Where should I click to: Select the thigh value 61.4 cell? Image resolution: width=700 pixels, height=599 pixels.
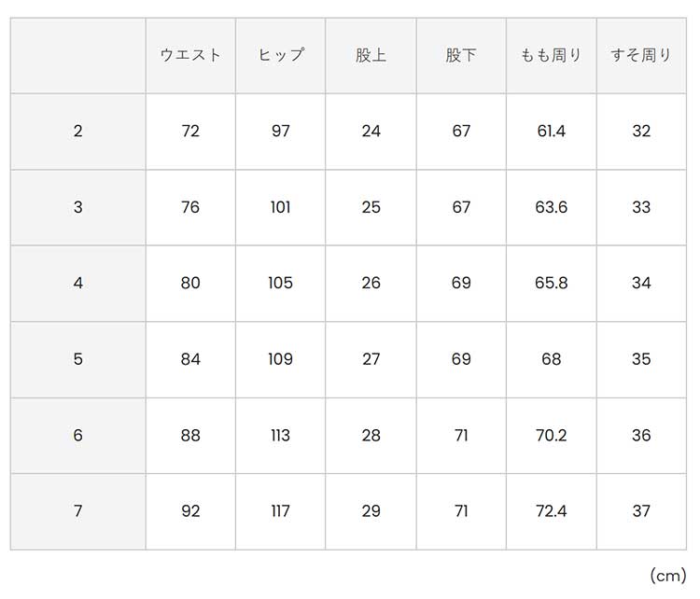coord(552,132)
